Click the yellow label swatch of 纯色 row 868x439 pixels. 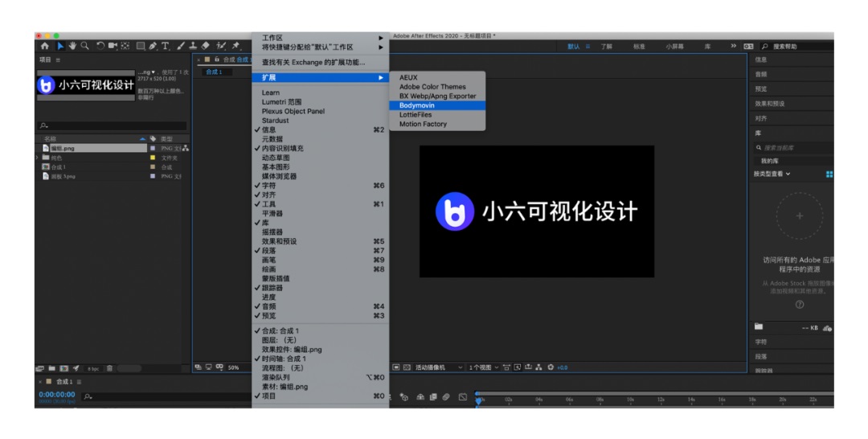[153, 158]
